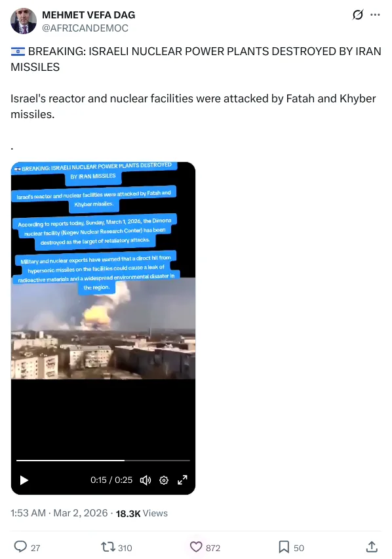
Task: Open the MEHMET VEFA DAG display name
Action: tap(88, 15)
